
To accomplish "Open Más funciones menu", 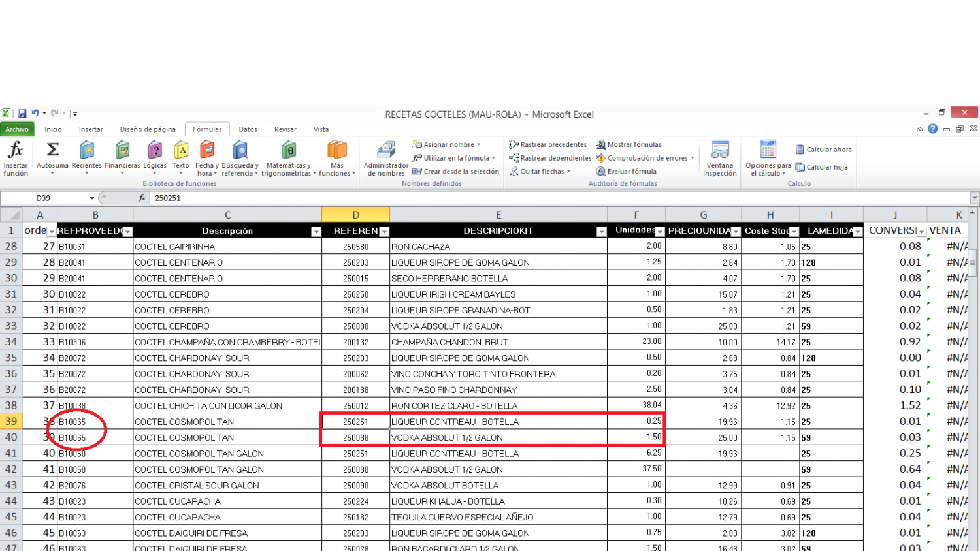I will click(x=337, y=157).
